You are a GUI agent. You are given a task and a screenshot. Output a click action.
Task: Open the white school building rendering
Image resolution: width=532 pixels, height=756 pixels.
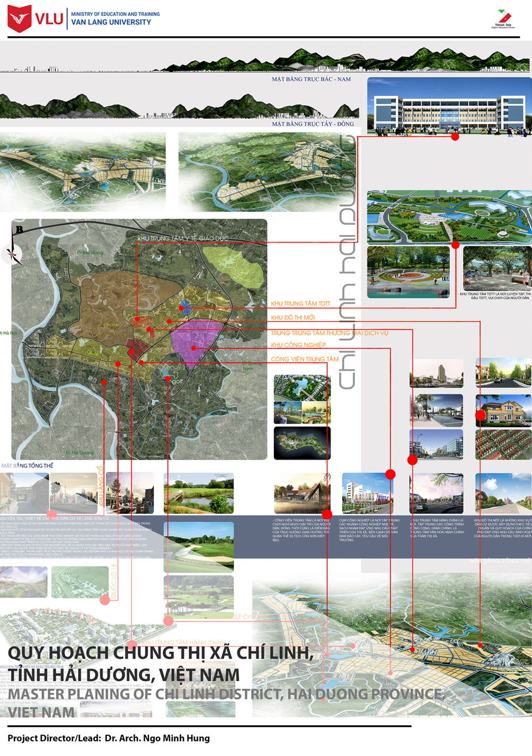pos(450,106)
